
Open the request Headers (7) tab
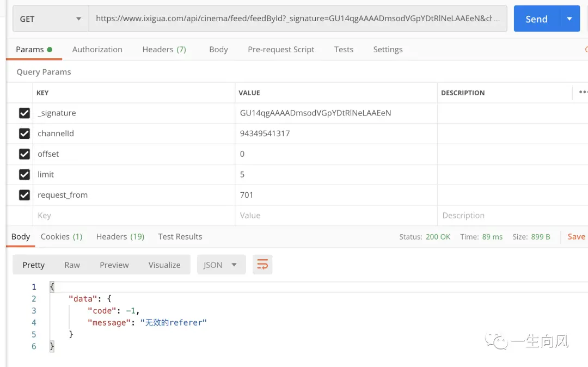164,50
